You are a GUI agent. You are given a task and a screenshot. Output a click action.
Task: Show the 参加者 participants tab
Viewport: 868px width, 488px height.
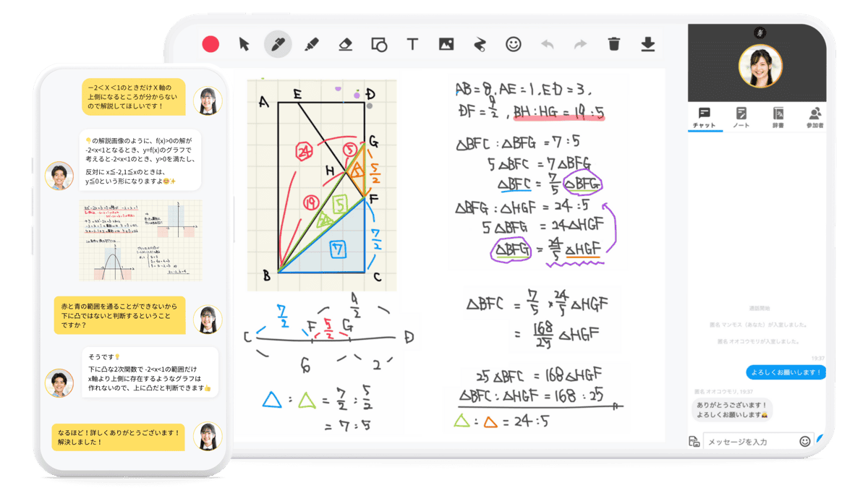pos(815,117)
